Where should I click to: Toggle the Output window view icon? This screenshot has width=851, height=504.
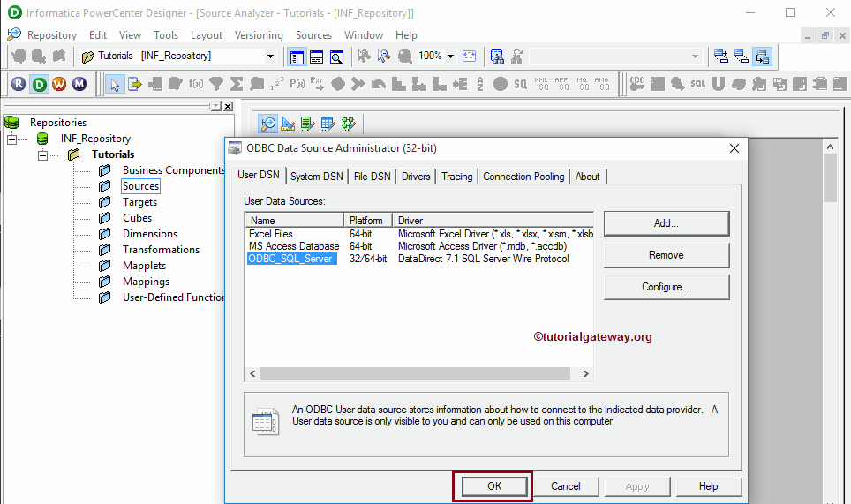click(316, 56)
